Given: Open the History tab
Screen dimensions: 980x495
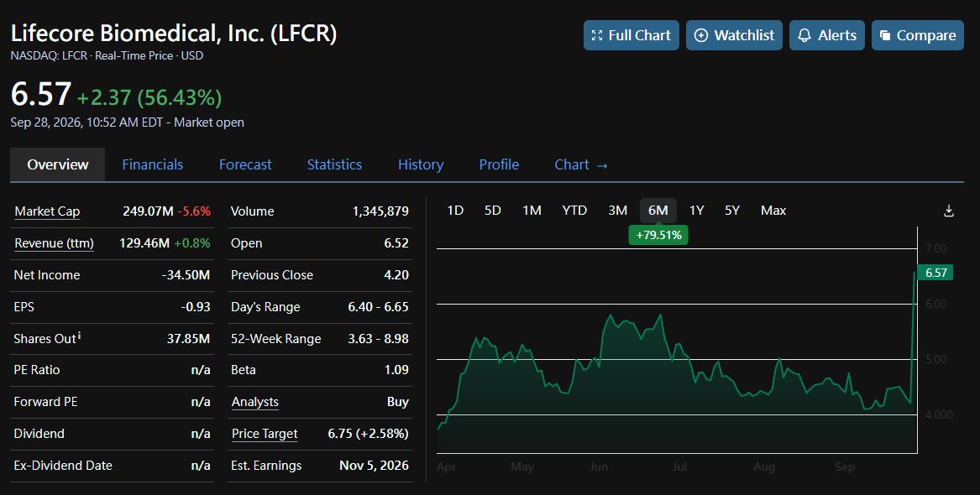Looking at the screenshot, I should pos(421,164).
